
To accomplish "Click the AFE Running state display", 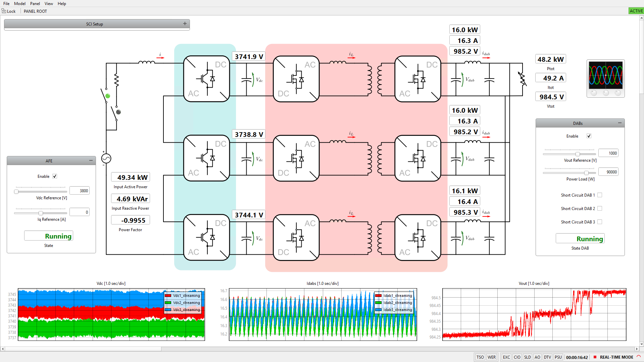I will point(49,236).
